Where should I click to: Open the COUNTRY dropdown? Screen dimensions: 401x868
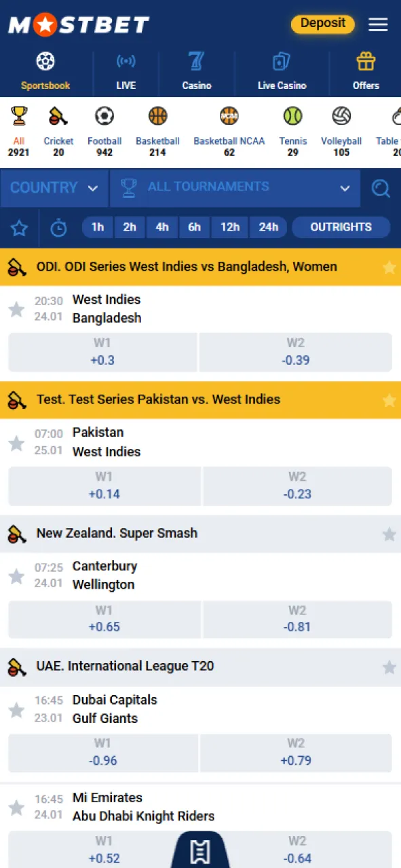tap(54, 189)
